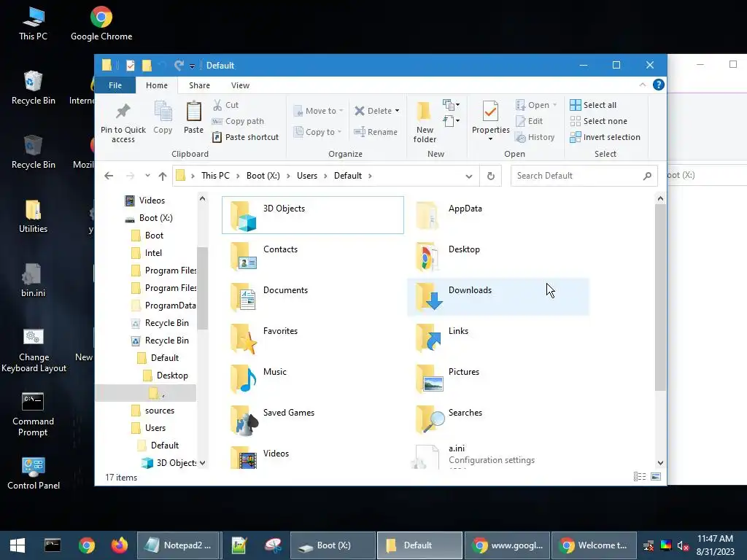
Task: Select Intel in the navigation tree
Action: click(153, 253)
